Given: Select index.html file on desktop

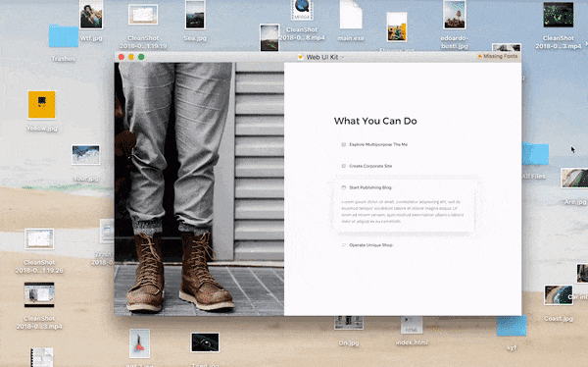Looking at the screenshot, I should coord(412,332).
